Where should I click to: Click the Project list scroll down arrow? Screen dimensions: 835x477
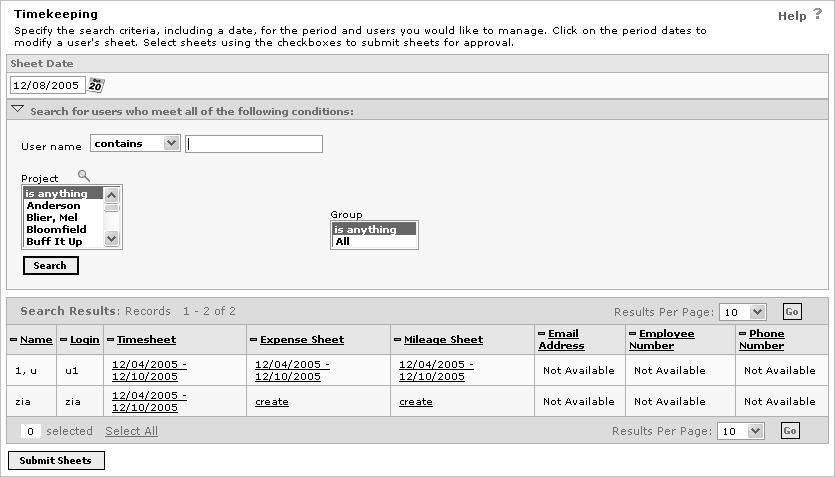111,238
